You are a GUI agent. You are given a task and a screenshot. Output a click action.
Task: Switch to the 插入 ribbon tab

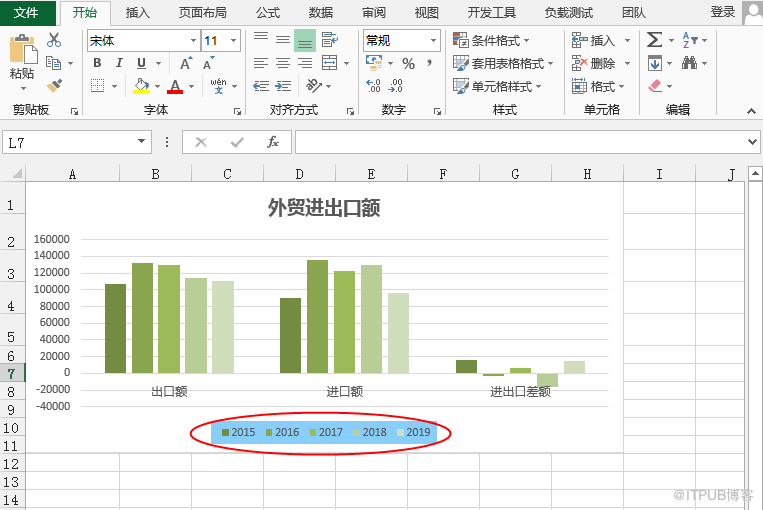pos(138,13)
